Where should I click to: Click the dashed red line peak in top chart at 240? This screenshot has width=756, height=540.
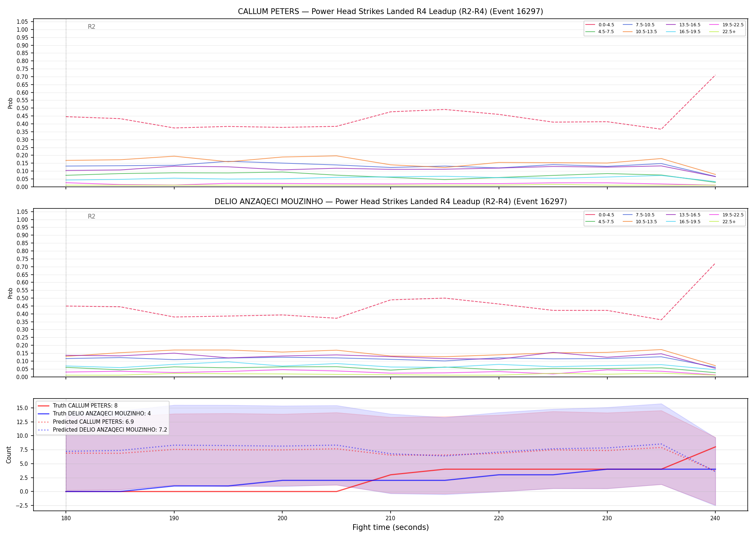[x=715, y=75]
